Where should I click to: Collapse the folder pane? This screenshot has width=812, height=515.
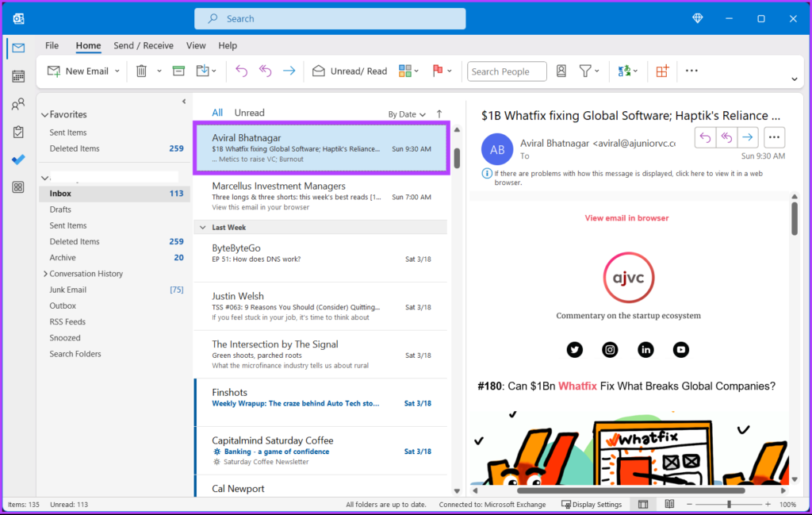184,102
